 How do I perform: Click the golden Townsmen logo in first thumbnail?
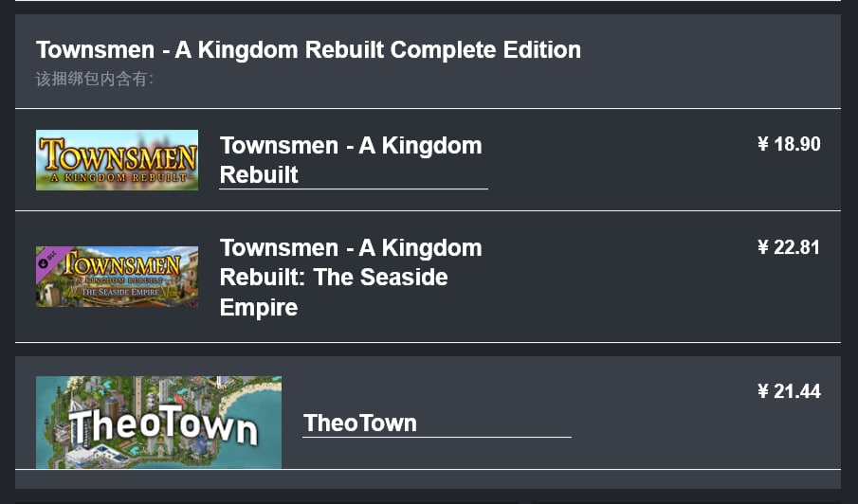[117, 153]
